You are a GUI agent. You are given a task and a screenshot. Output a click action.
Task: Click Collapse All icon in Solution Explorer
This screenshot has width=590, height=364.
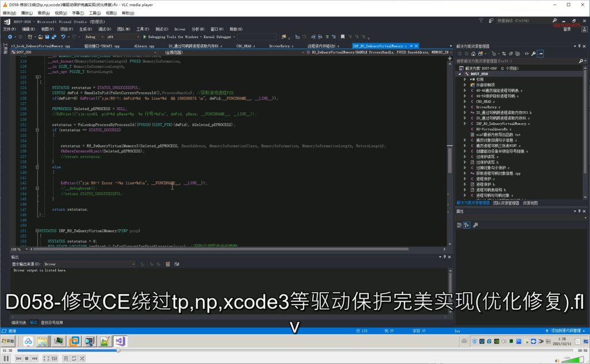(511, 54)
